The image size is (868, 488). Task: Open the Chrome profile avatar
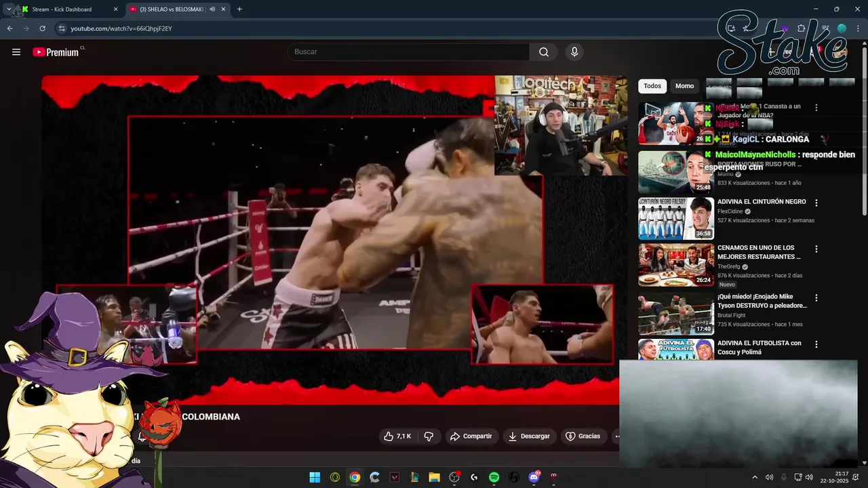(x=842, y=28)
